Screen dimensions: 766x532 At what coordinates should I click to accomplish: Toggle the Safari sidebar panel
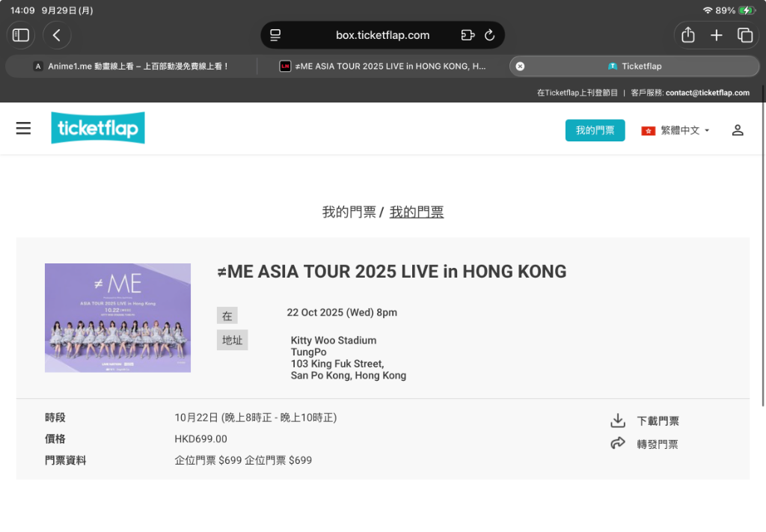[21, 35]
